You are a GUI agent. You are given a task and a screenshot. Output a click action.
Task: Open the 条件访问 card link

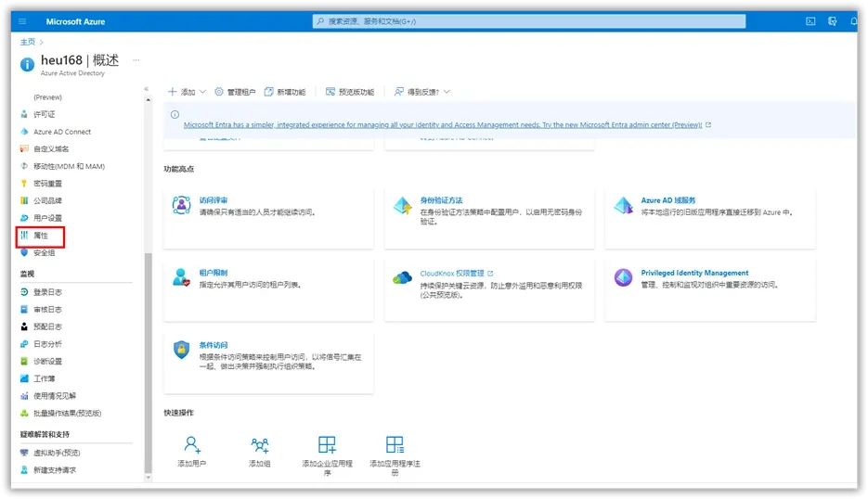coord(214,345)
